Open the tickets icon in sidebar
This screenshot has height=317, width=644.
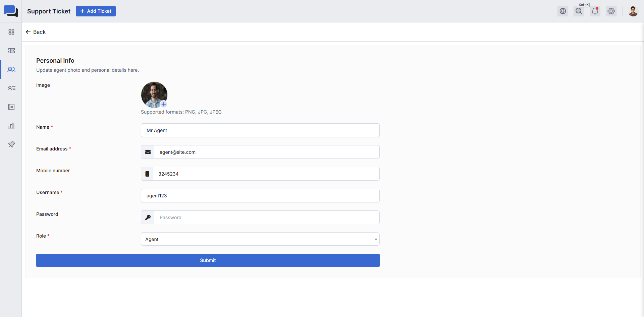11,51
